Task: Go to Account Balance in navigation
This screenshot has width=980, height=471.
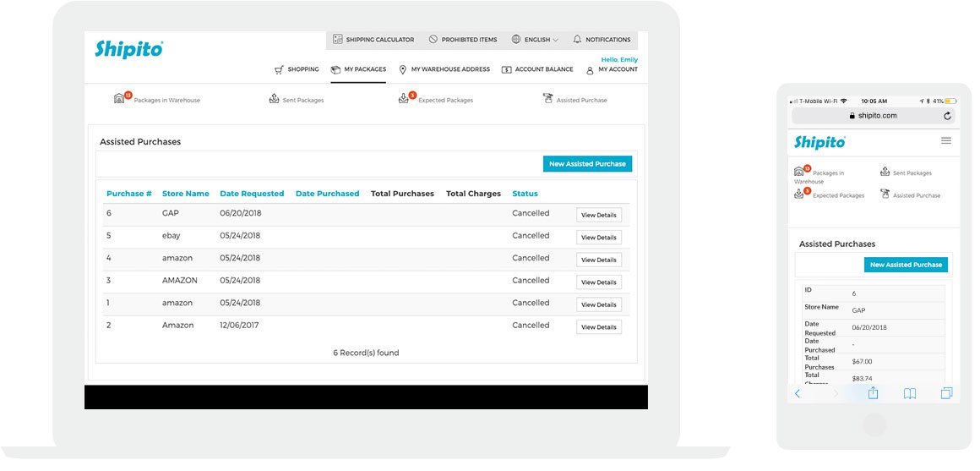Action: (537, 69)
